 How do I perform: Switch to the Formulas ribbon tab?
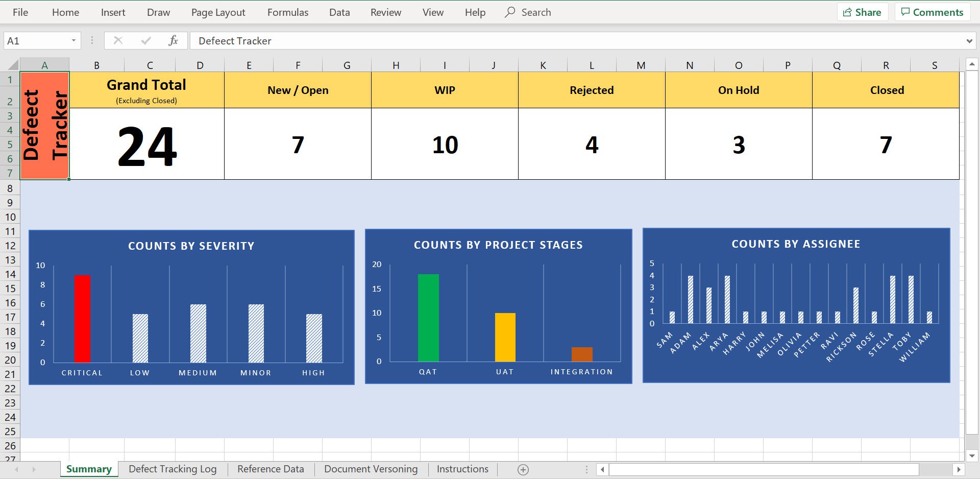(x=287, y=12)
